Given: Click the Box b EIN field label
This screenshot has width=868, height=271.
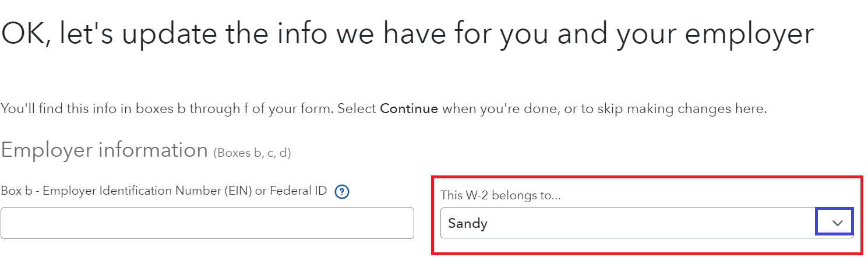Looking at the screenshot, I should pos(164,191).
